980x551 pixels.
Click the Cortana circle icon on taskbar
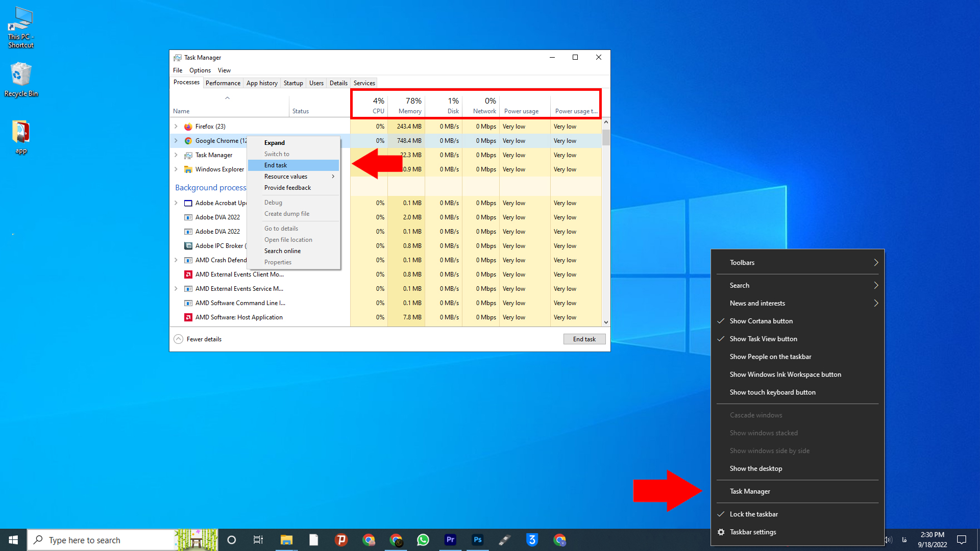[x=231, y=540]
